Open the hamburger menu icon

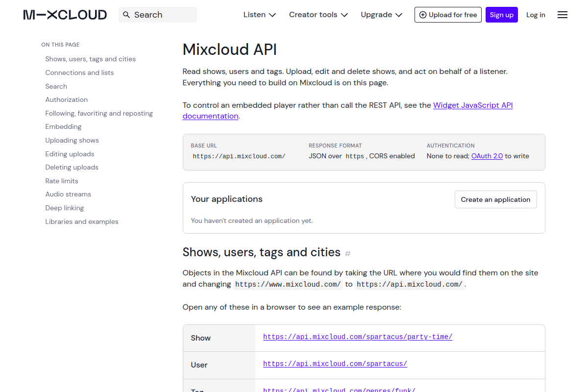coord(563,15)
